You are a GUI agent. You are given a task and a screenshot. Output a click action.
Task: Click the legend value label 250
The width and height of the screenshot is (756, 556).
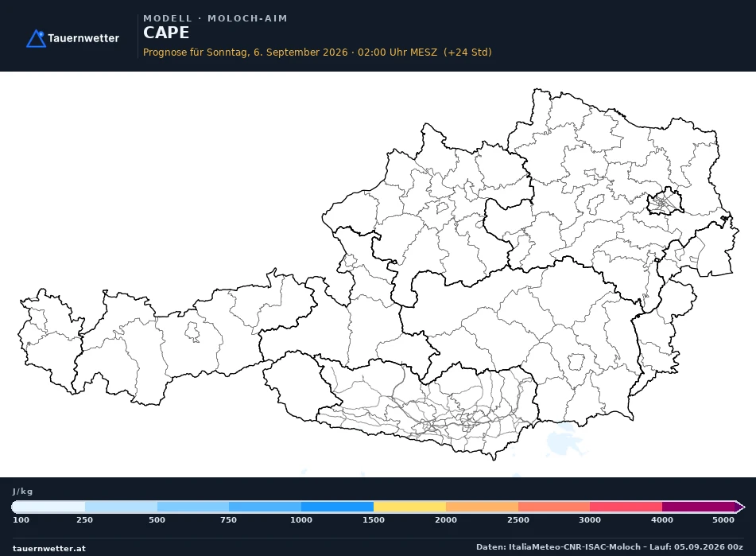tap(84, 520)
